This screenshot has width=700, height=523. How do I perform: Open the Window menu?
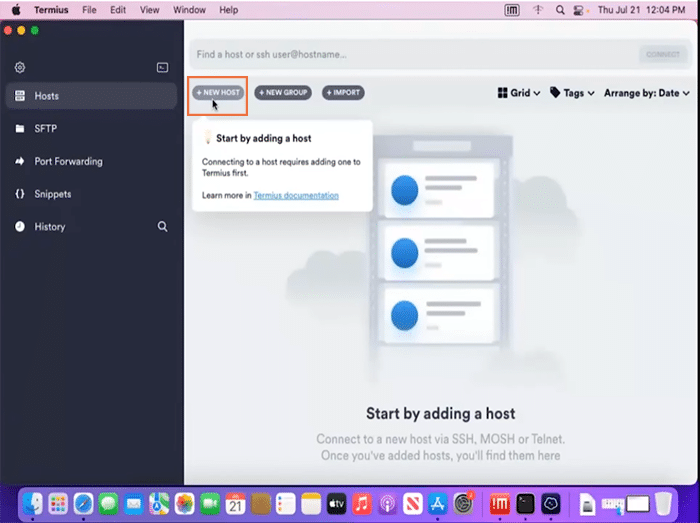tap(187, 10)
